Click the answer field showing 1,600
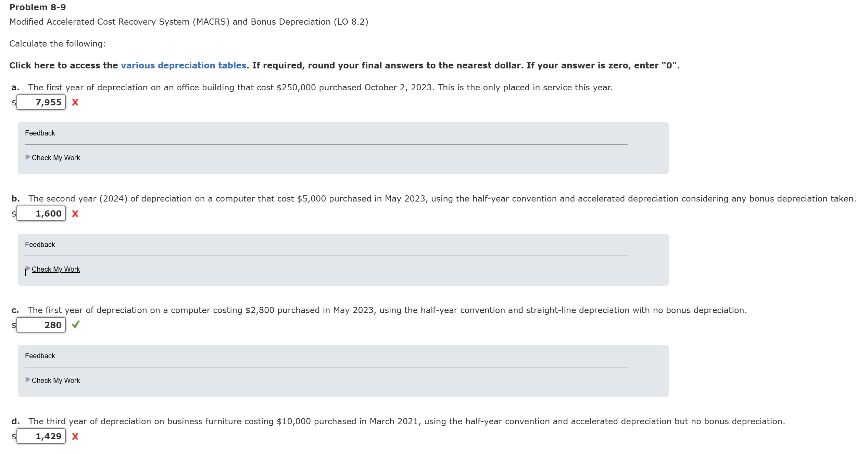 [x=41, y=213]
